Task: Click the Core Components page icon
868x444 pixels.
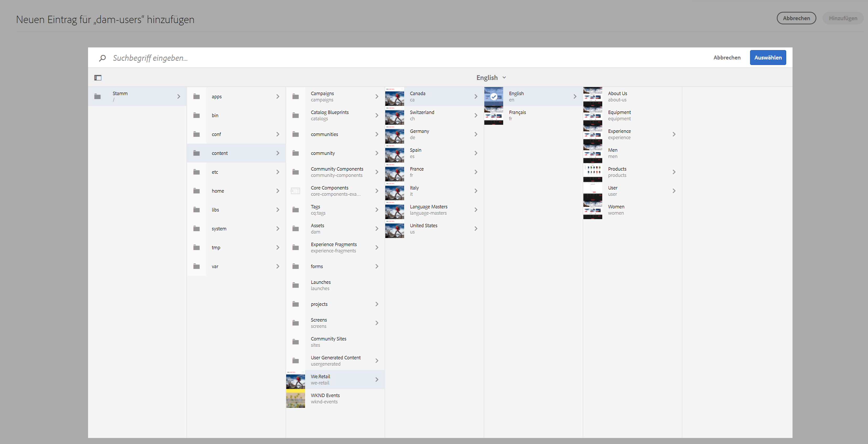Action: (x=295, y=191)
